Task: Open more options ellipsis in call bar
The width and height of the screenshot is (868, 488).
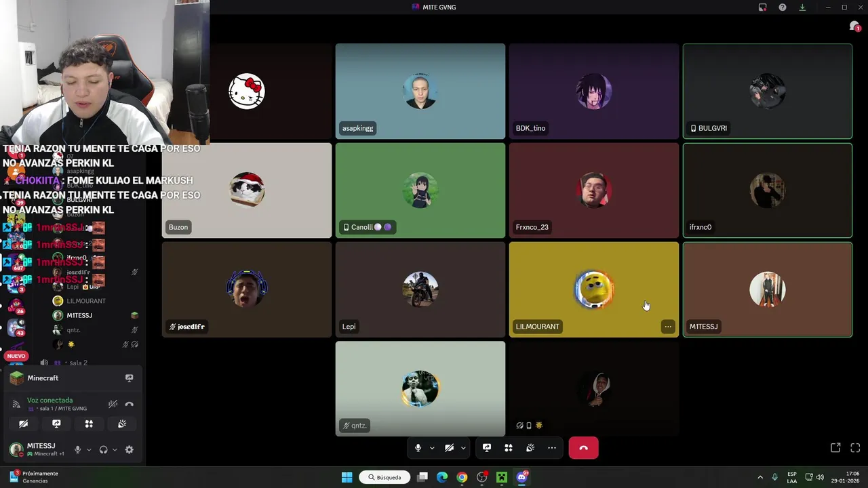Action: 552,448
